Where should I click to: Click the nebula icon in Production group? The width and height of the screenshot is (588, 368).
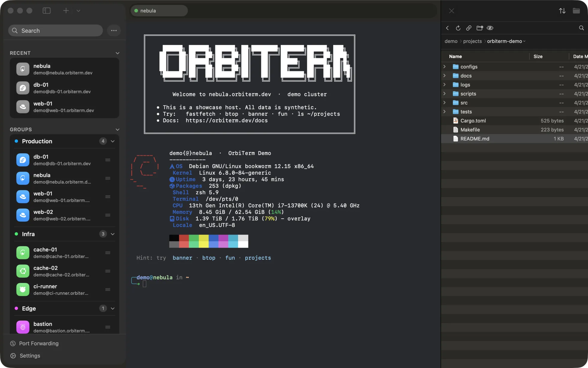click(x=23, y=178)
